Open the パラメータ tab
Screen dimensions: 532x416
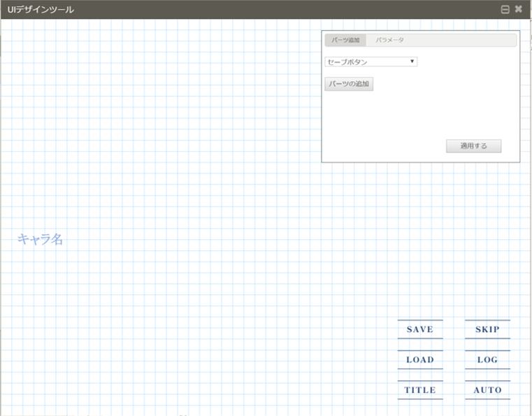click(389, 40)
